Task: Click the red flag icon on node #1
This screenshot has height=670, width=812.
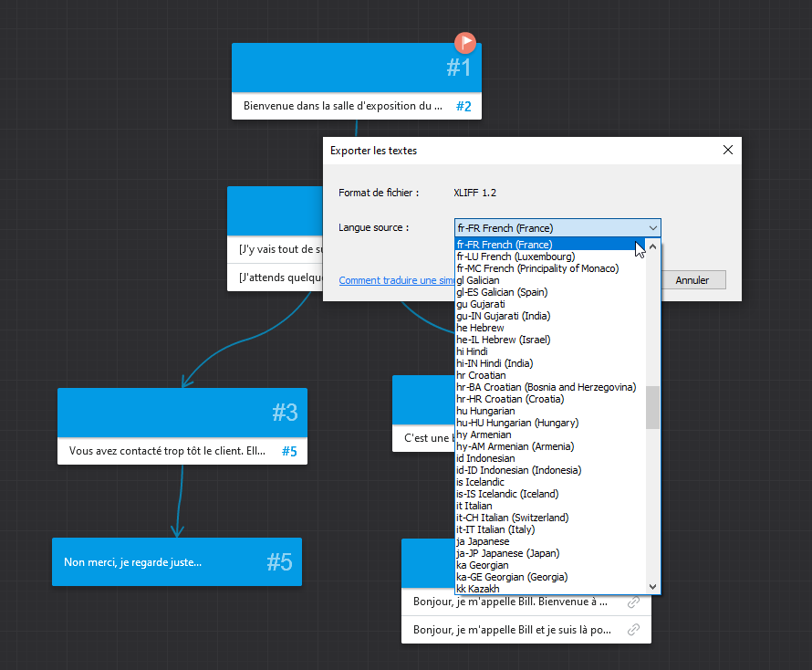Action: [x=465, y=42]
